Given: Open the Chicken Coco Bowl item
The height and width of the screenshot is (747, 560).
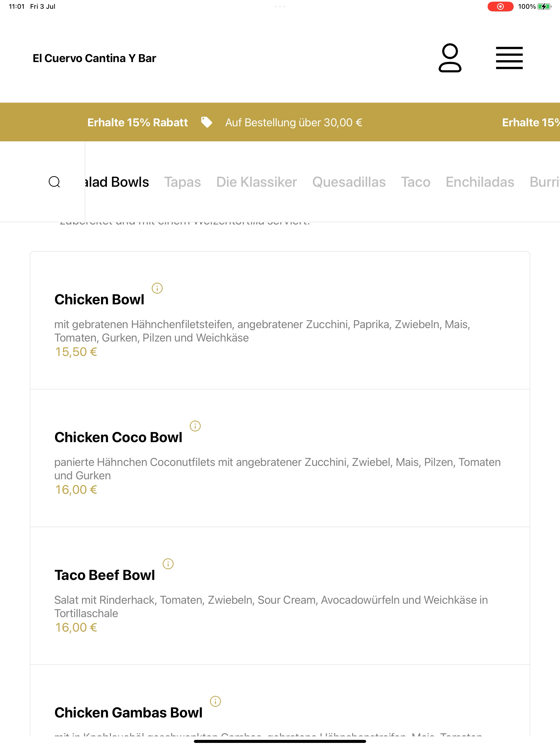Looking at the screenshot, I should (280, 458).
